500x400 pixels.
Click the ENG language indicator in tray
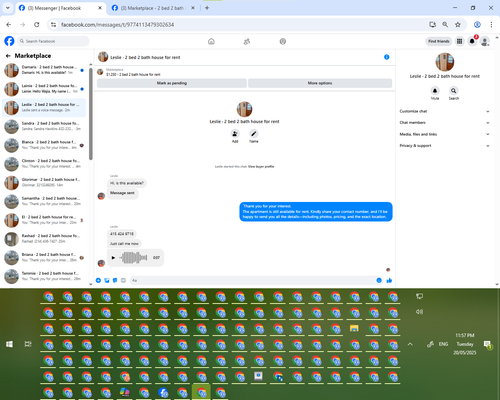[x=443, y=344]
